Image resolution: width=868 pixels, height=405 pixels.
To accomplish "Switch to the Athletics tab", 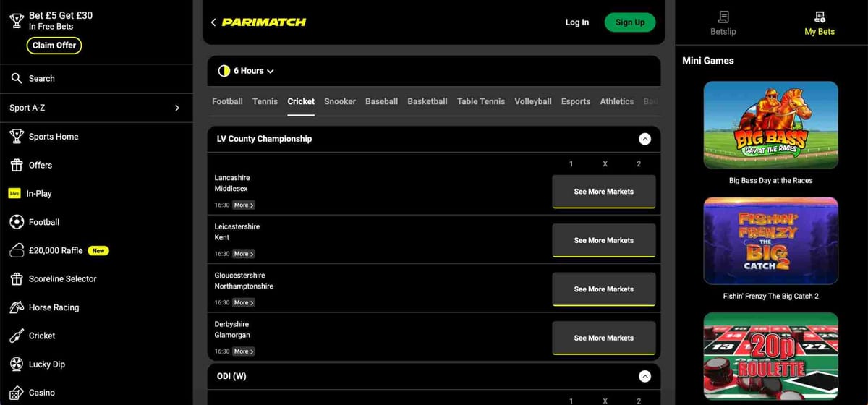I will click(617, 101).
